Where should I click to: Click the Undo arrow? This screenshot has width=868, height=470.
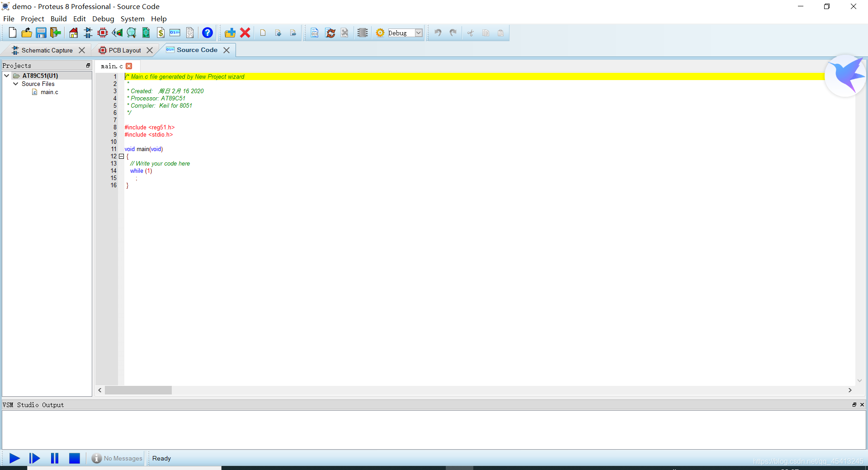coord(438,33)
